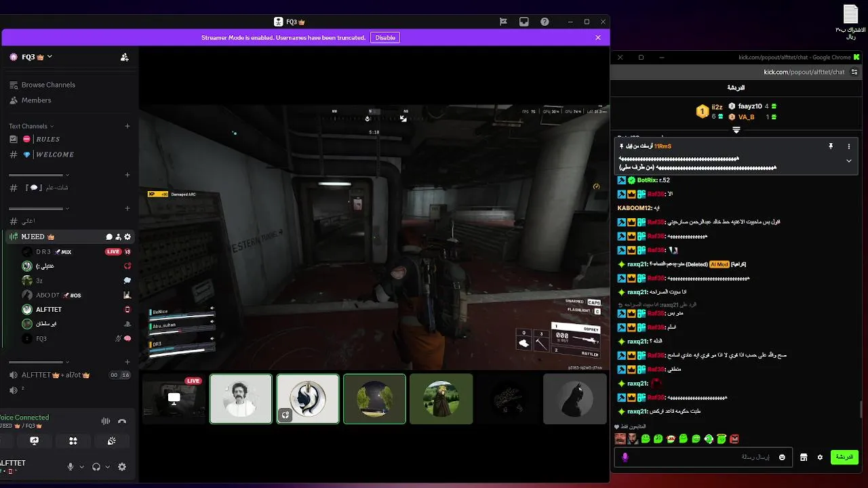Viewport: 868px width, 488px height.
Task: Select user ابو سلطان in voice channel
Action: pyautogui.click(x=46, y=324)
